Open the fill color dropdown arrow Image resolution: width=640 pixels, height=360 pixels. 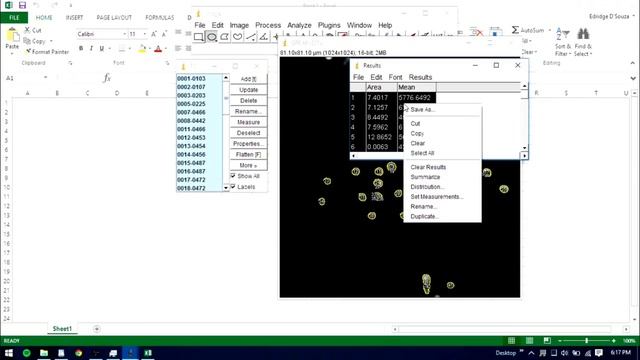point(149,49)
